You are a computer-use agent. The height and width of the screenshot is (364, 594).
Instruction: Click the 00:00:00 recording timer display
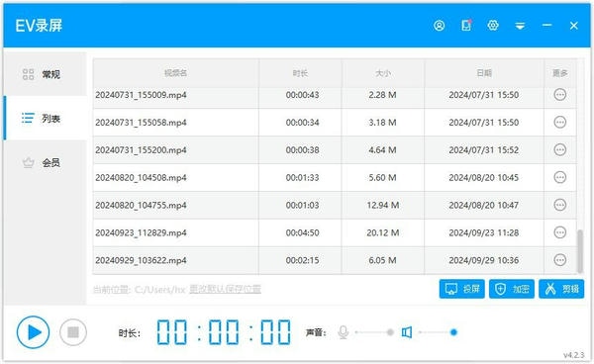click(x=224, y=332)
